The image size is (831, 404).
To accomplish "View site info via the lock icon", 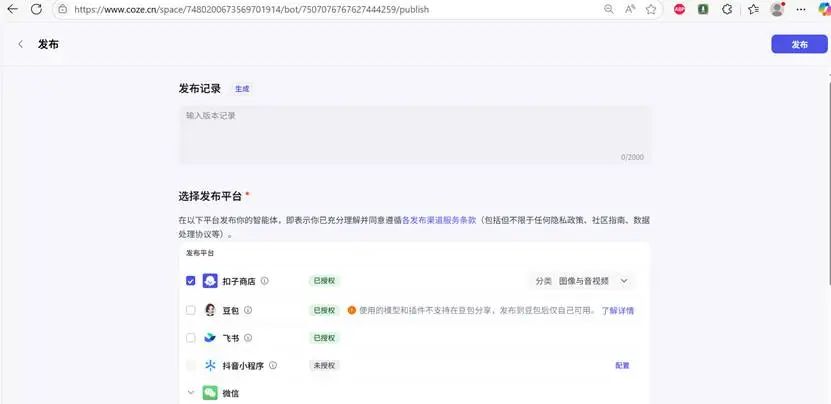I will pos(63,9).
